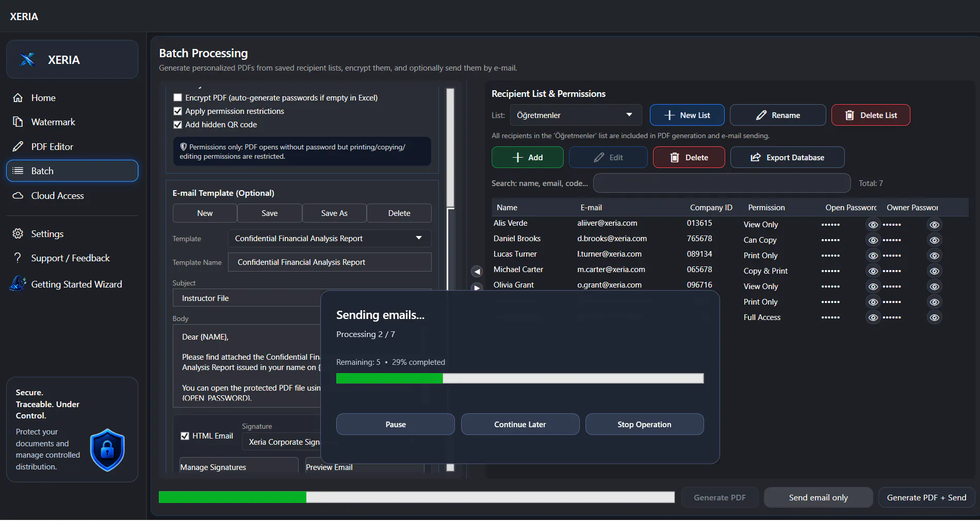Open the Home page icon
Image resolution: width=980 pixels, height=521 pixels.
pyautogui.click(x=18, y=98)
